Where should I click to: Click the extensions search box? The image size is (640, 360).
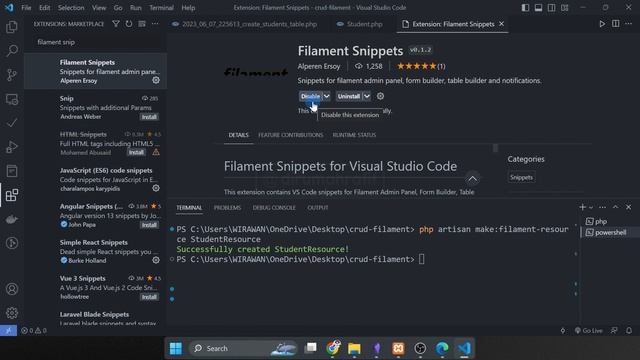point(96,42)
